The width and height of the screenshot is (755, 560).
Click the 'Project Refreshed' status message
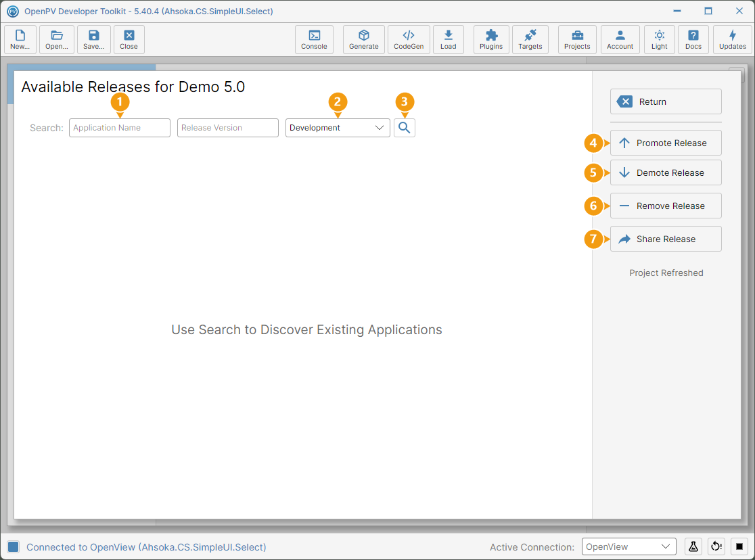tap(666, 273)
